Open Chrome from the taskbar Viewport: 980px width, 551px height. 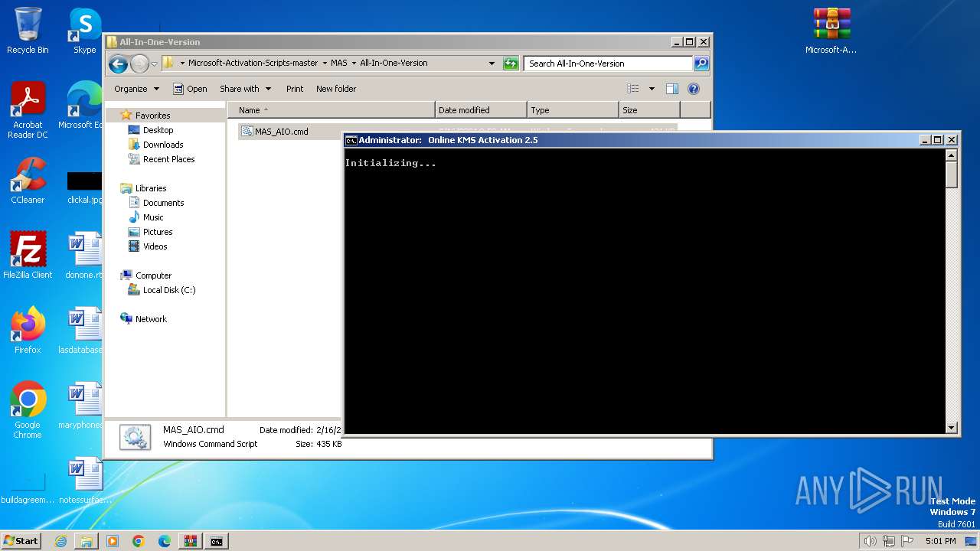139,541
